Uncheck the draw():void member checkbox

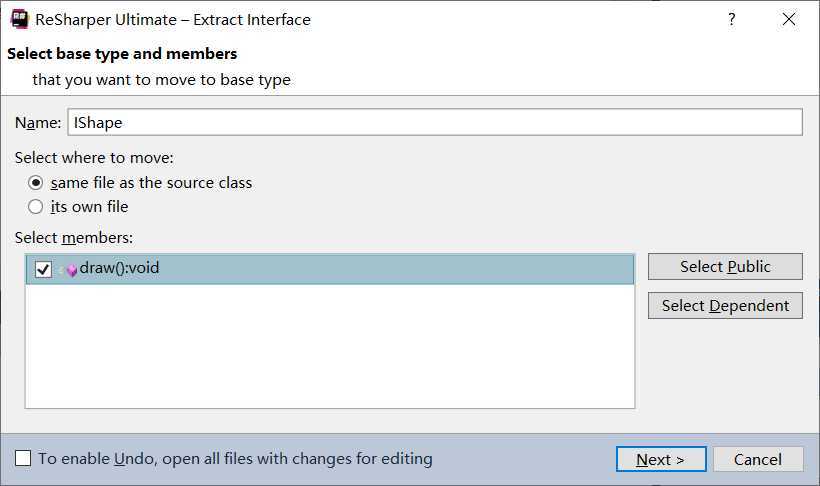pyautogui.click(x=43, y=269)
